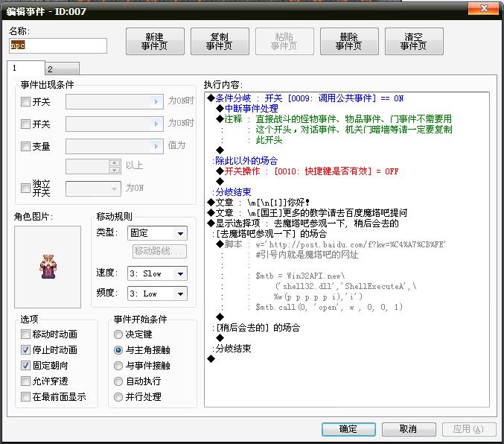Cancel with the 取消 button
The height and width of the screenshot is (444, 504).
pyautogui.click(x=409, y=429)
